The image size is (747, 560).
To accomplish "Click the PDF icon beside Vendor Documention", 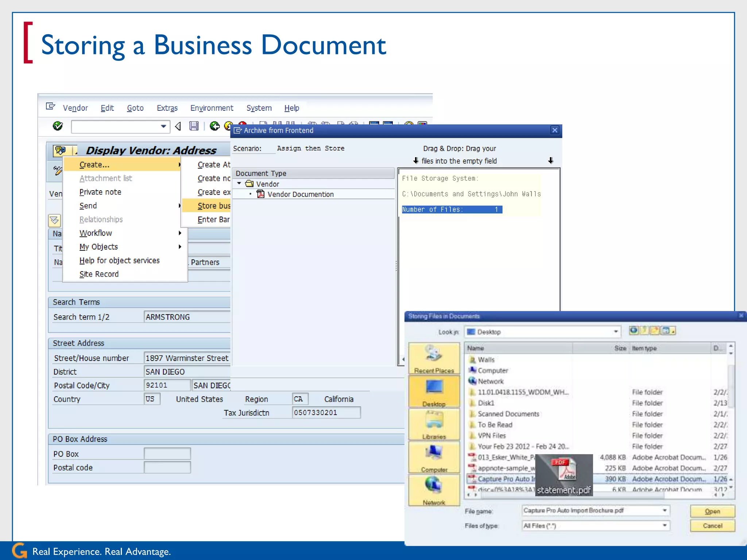I will [260, 194].
